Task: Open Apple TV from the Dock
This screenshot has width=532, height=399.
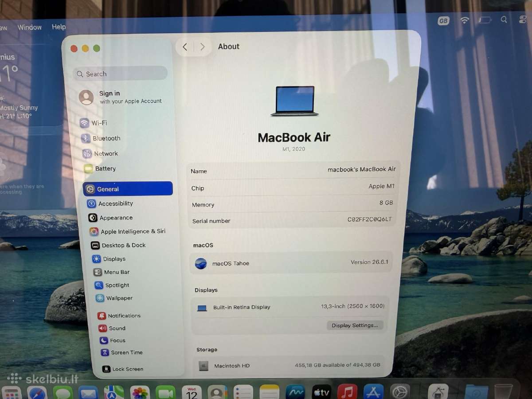Action: (321, 392)
